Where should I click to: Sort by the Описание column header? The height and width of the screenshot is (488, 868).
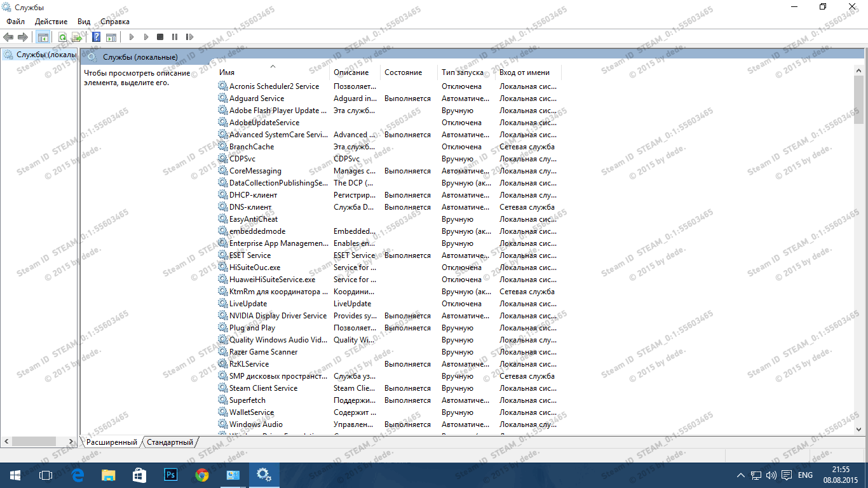pos(355,72)
